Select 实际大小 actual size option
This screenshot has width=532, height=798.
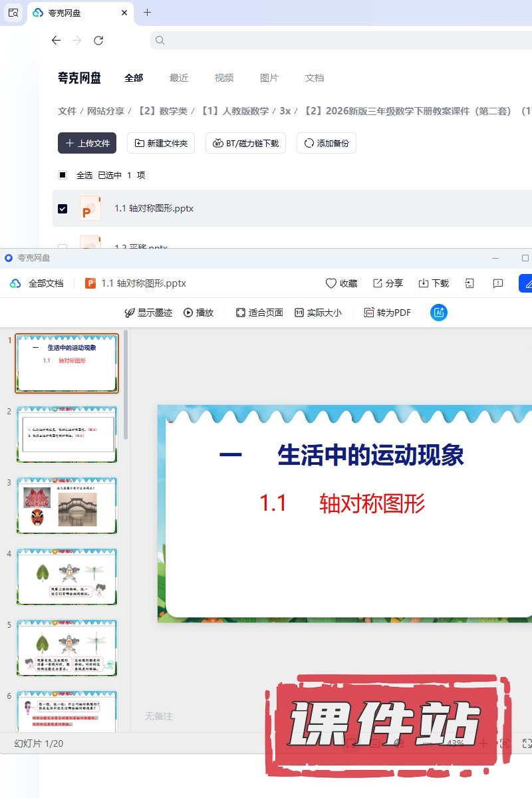pos(318,313)
